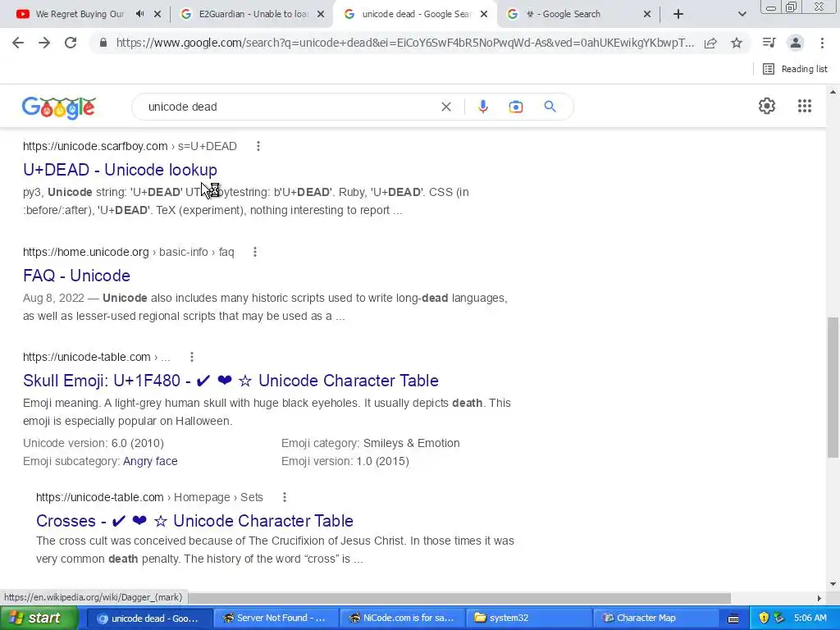Switch to Server Not Found taskbar window
840x630 pixels.
tap(275, 618)
